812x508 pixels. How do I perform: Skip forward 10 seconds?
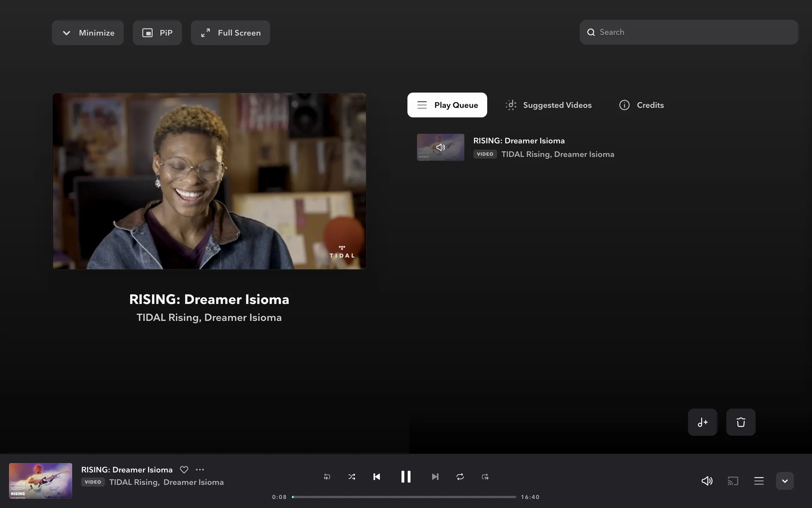coord(485,477)
